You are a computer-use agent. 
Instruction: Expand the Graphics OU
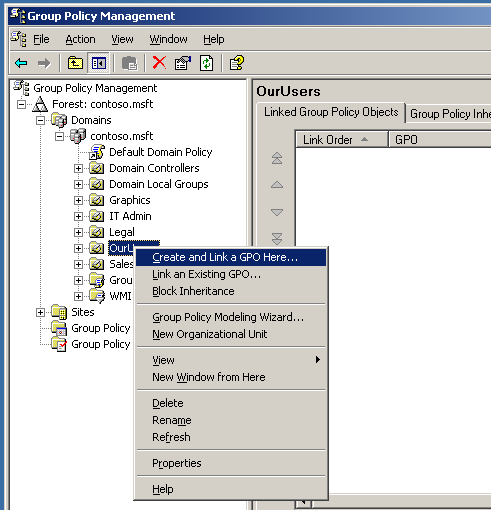pyautogui.click(x=78, y=201)
